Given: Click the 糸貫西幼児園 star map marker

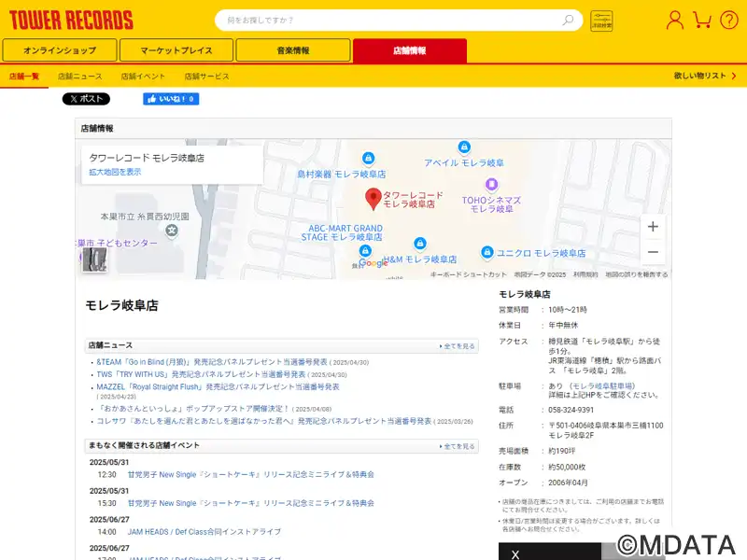Looking at the screenshot, I should (x=172, y=231).
